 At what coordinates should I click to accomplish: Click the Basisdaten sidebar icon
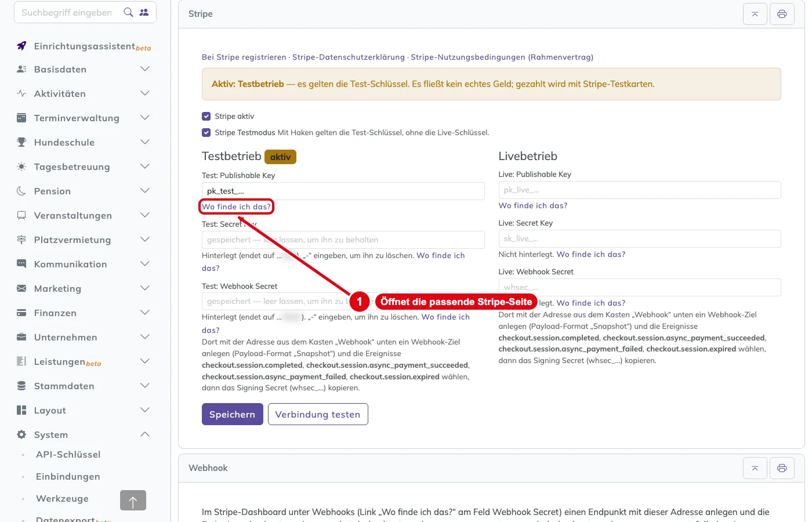[21, 69]
